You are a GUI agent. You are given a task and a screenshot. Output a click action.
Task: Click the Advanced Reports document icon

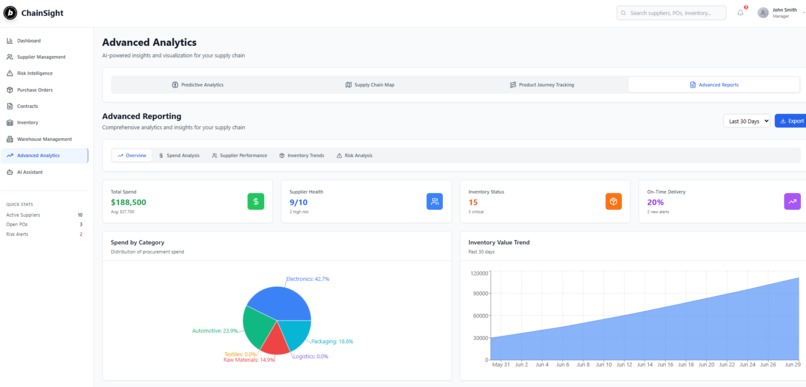coord(692,85)
